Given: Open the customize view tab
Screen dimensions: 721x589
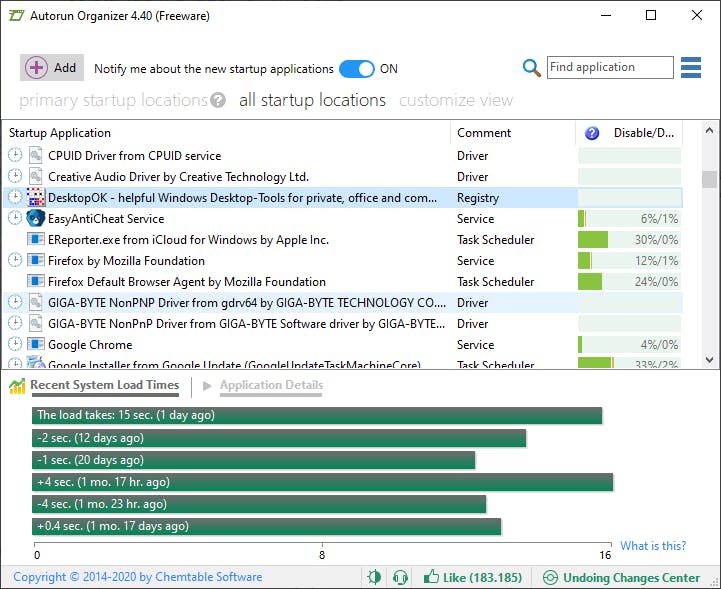Looking at the screenshot, I should click(456, 100).
